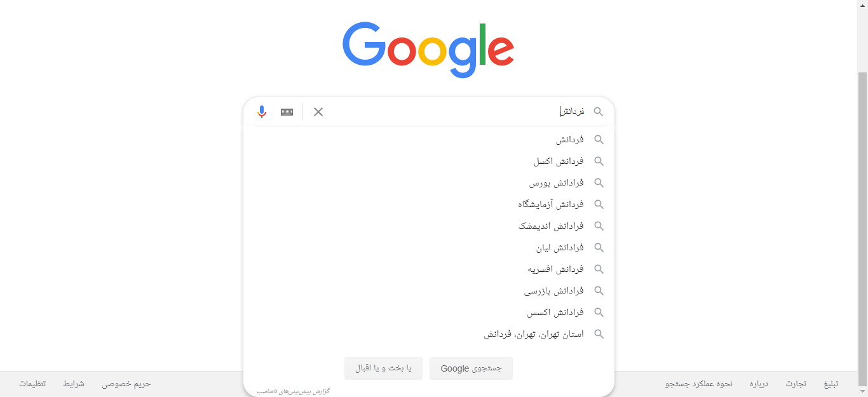Choose the suggestion فردانش آزمایشگاه
The width and height of the screenshot is (868, 397).
pos(429,205)
